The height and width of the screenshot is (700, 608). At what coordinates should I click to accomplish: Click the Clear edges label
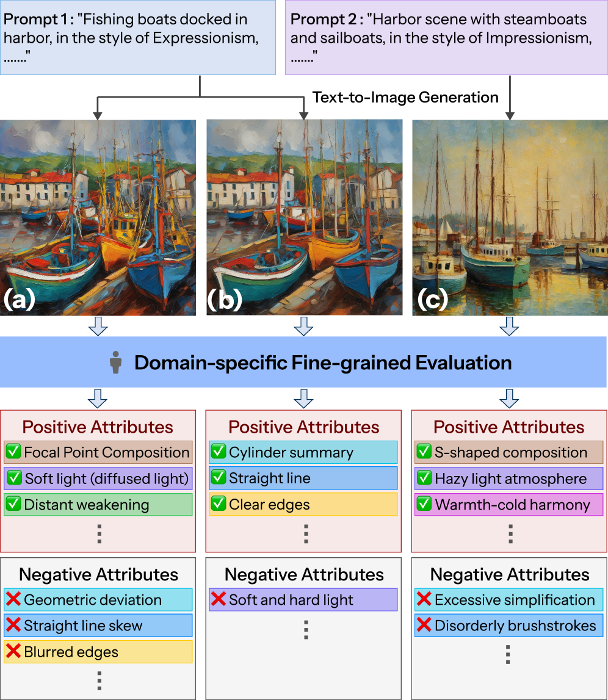pos(269,505)
